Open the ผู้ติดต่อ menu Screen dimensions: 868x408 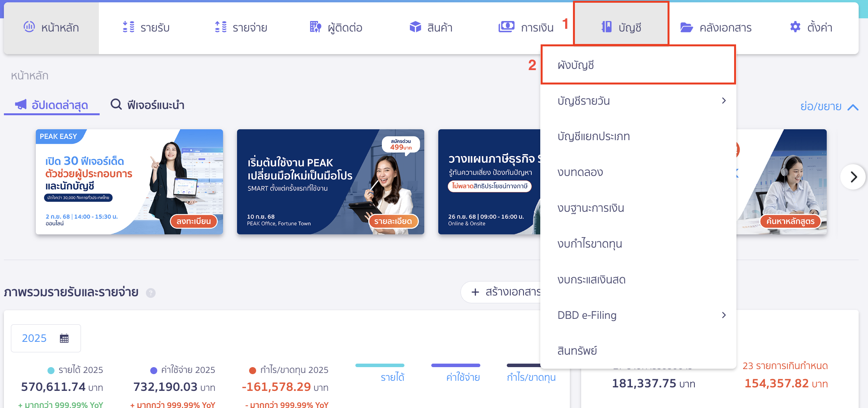(336, 28)
